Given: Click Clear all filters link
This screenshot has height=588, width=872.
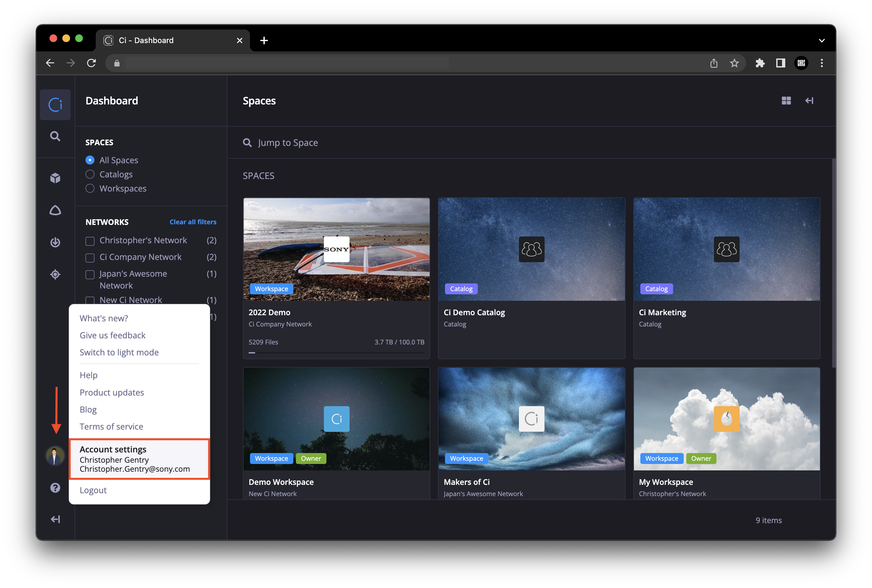Looking at the screenshot, I should 193,222.
